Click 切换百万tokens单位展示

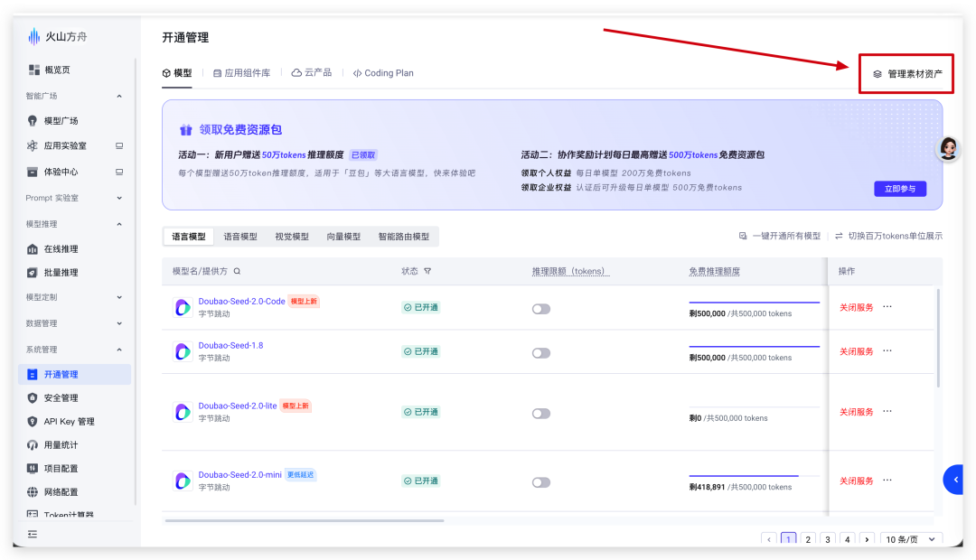(x=889, y=237)
